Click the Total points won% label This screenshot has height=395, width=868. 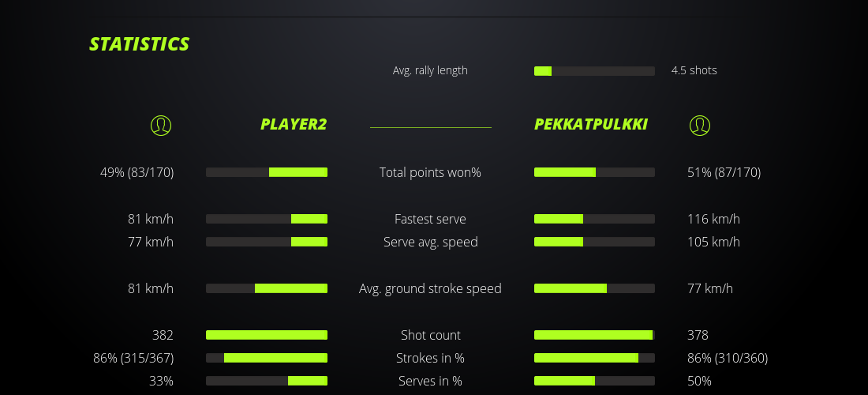click(430, 172)
